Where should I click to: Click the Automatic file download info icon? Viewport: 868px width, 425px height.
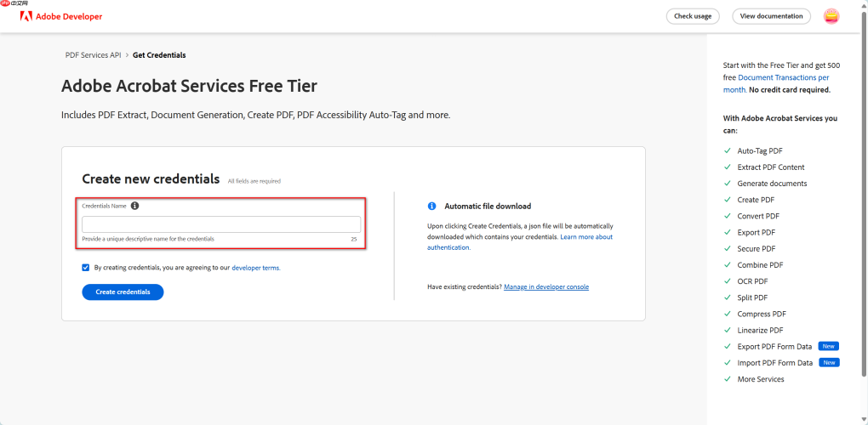[x=431, y=207]
